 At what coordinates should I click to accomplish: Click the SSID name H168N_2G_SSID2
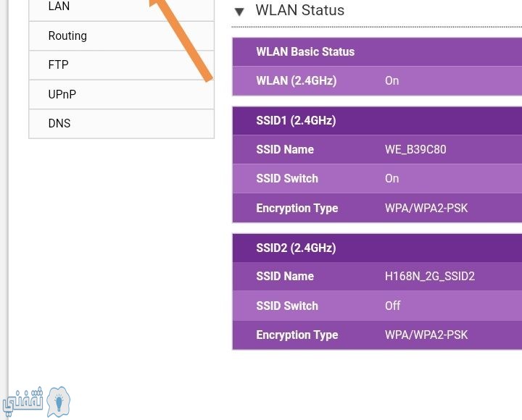coord(430,276)
